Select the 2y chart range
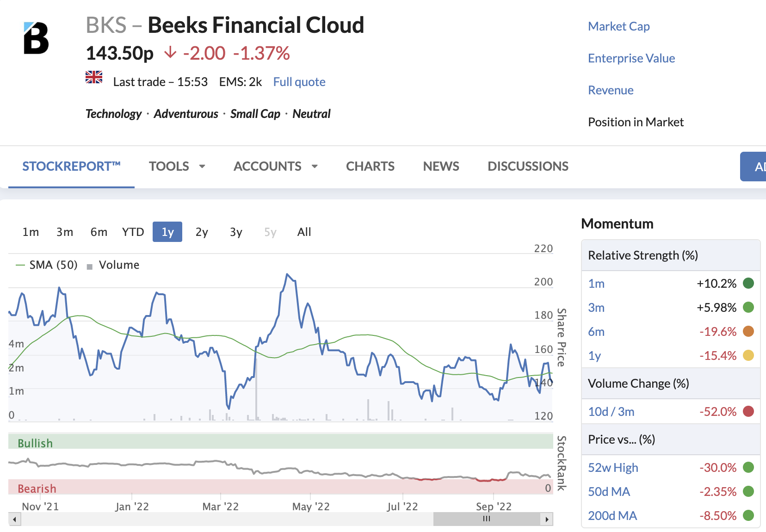Image resolution: width=766 pixels, height=532 pixels. point(202,232)
